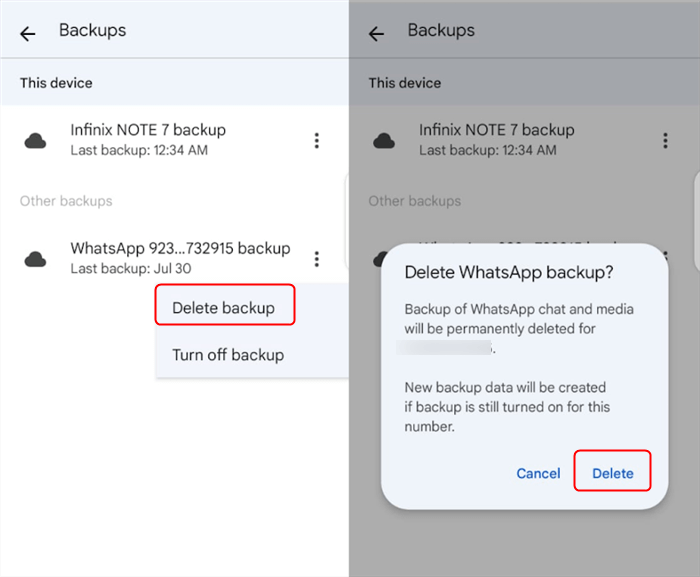Open three-dot menu next to WhatsApp backup
700x577 pixels.
click(317, 259)
